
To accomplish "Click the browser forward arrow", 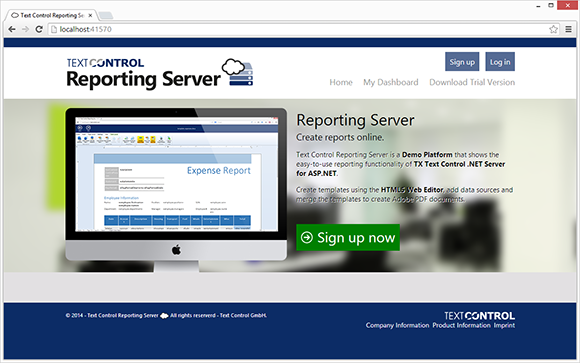I will pos(25,29).
